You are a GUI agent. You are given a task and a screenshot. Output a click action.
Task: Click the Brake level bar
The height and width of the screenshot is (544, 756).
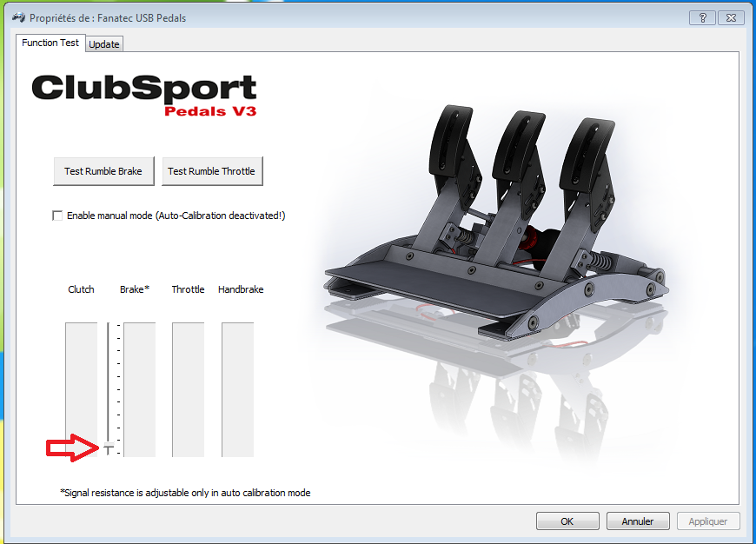(x=140, y=389)
